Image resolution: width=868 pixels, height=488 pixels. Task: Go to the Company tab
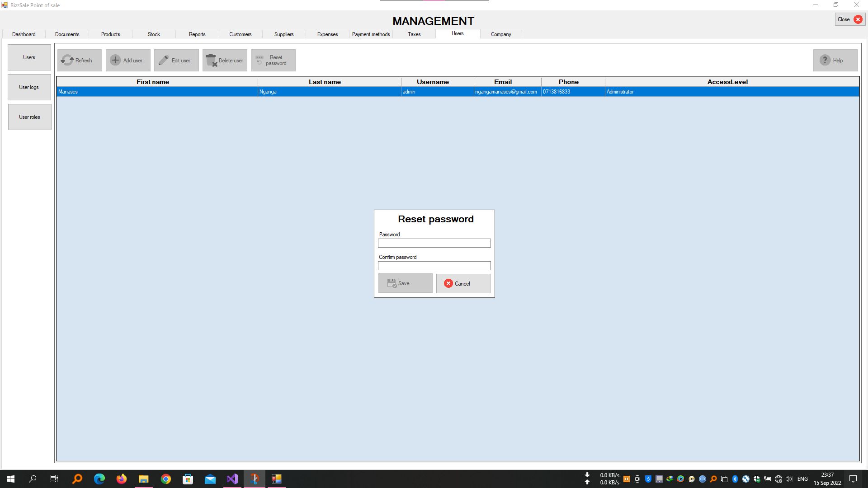[501, 34]
